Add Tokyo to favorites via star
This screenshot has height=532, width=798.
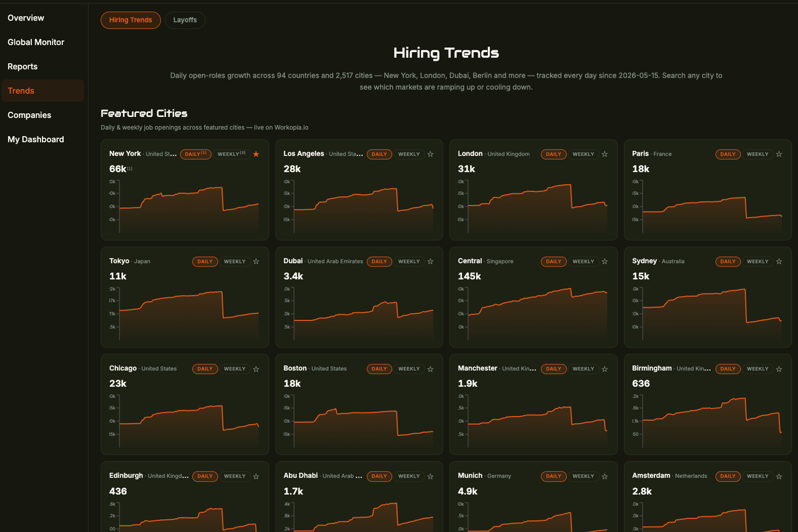click(256, 262)
